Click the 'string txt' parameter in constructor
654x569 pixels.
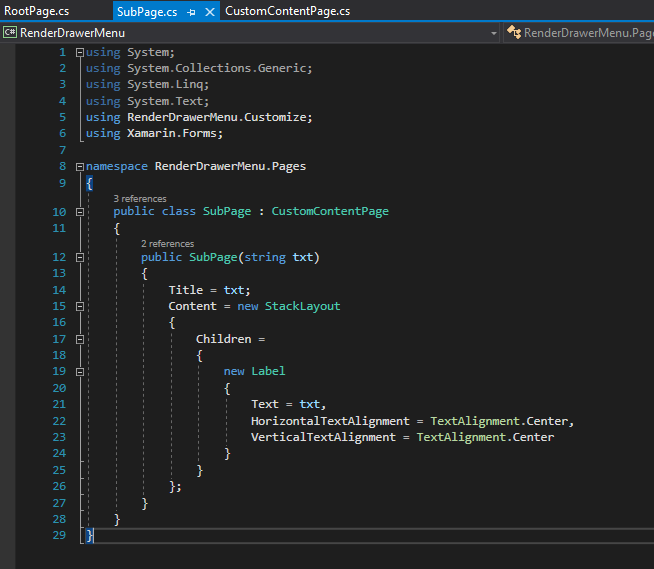pos(278,257)
